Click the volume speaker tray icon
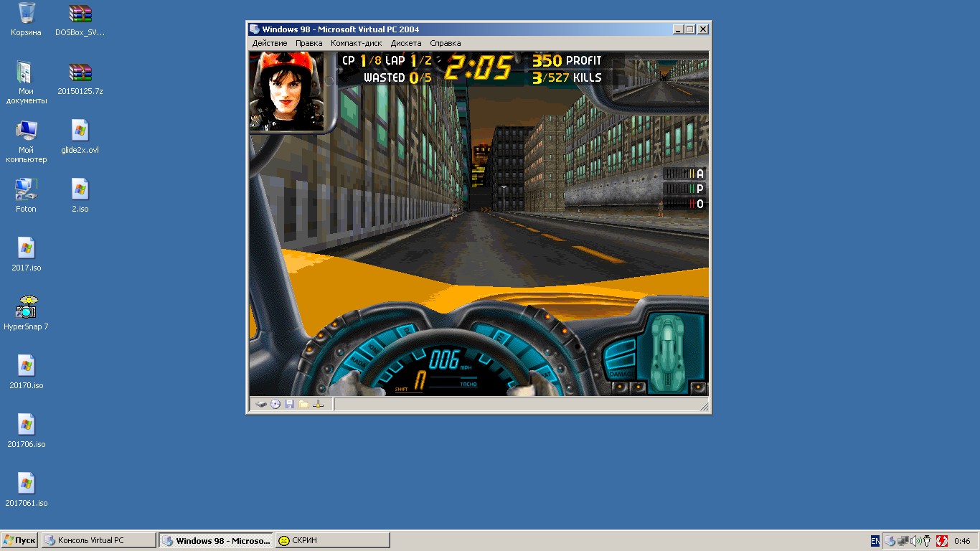Image resolution: width=980 pixels, height=551 pixels. pos(915,541)
